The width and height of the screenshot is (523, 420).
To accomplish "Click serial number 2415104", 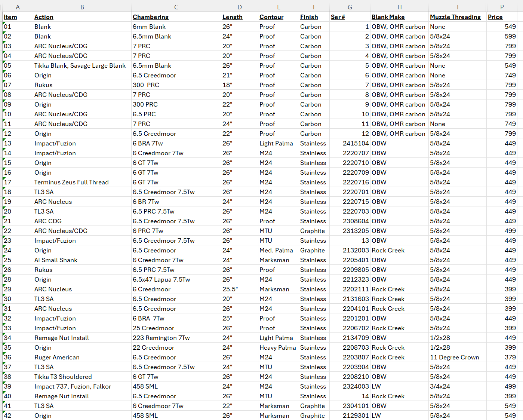I will pyautogui.click(x=350, y=143).
